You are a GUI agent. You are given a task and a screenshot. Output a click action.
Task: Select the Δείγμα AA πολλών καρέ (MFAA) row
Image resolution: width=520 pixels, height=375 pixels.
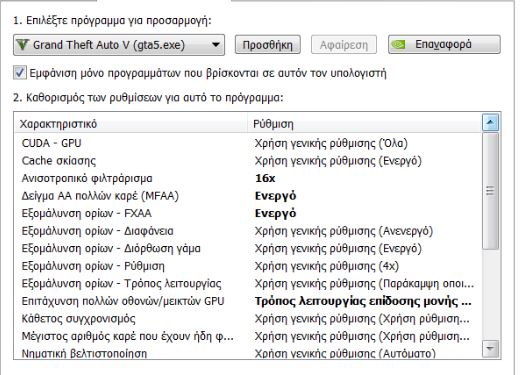(248, 196)
